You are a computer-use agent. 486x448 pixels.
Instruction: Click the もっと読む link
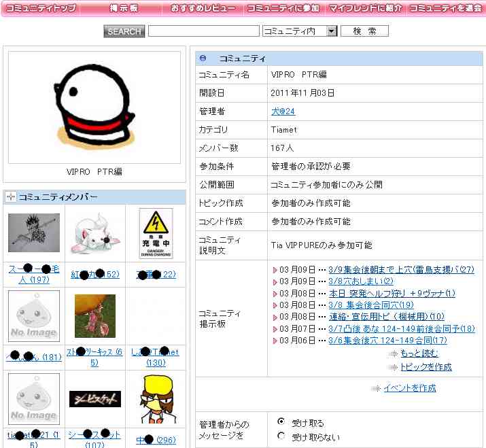click(419, 354)
